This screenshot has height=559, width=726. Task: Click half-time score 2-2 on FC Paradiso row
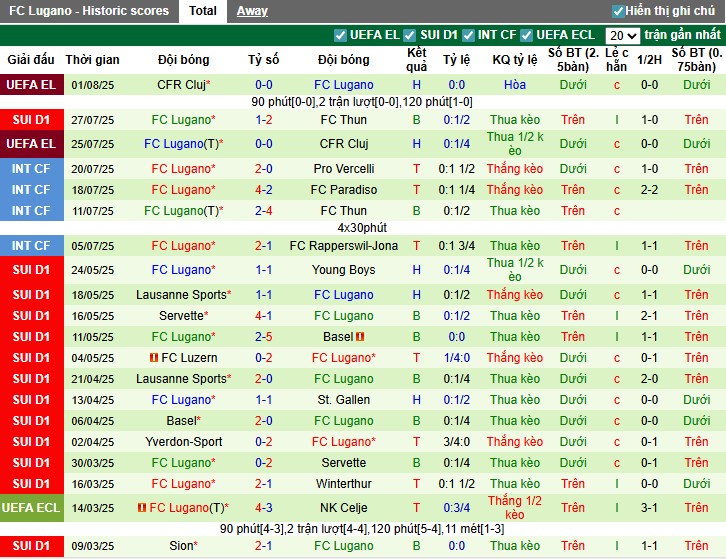(x=649, y=190)
